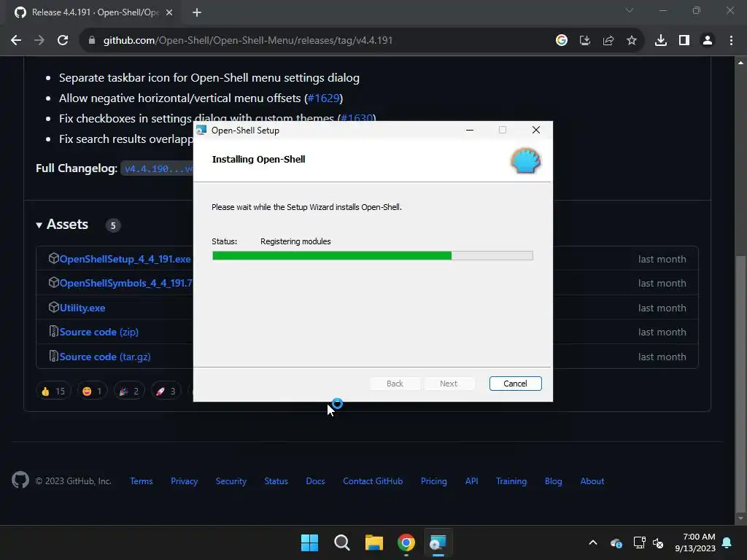The width and height of the screenshot is (747, 560).
Task: Click the page vertical scrollbar thumb
Action: point(740,384)
